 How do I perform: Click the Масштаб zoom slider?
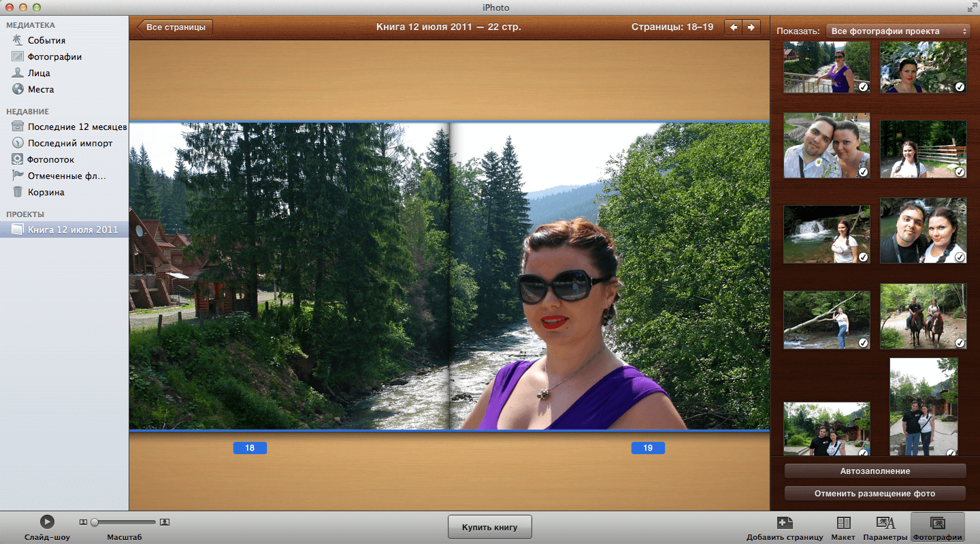(124, 522)
